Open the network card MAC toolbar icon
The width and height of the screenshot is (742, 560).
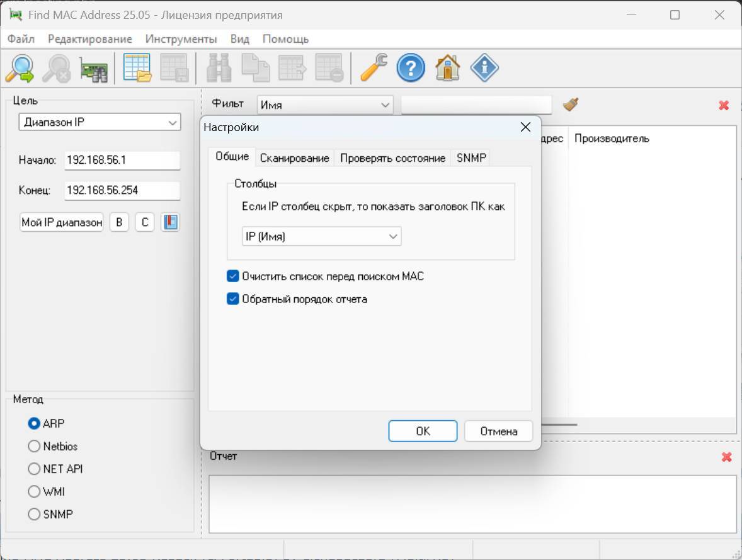(94, 69)
